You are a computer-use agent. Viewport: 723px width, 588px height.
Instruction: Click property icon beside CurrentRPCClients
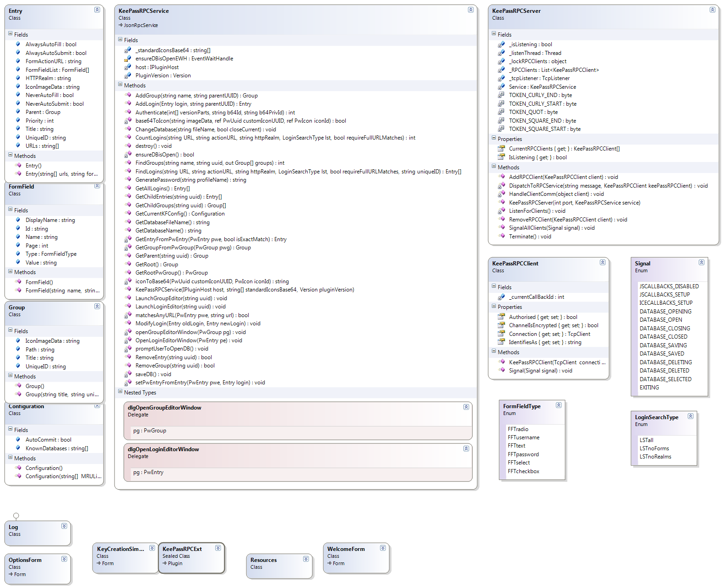coord(501,149)
